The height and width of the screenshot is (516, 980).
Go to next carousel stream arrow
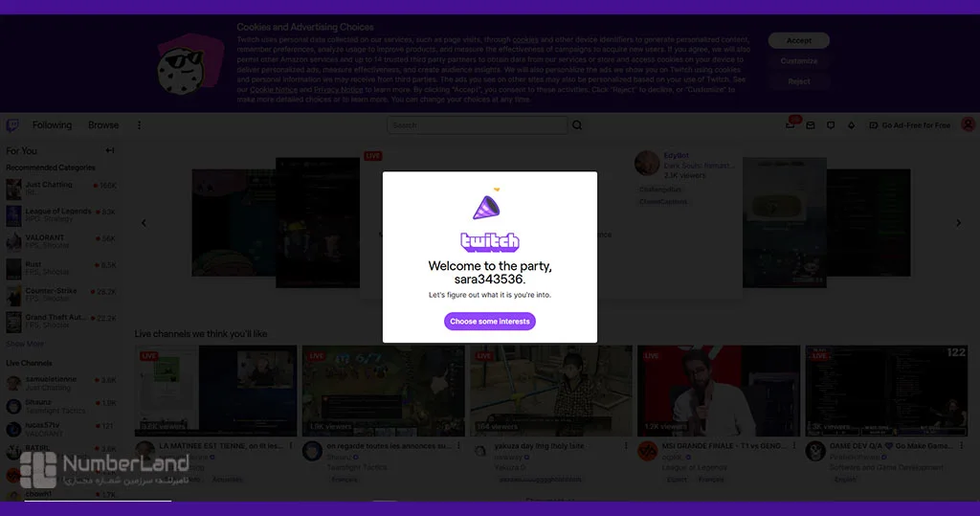958,223
